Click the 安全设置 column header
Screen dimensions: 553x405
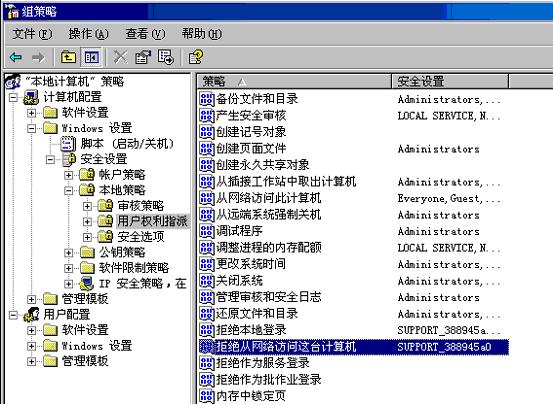point(450,81)
